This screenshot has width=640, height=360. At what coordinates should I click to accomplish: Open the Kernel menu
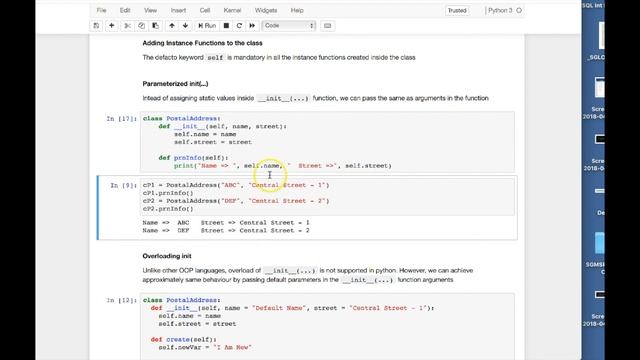click(232, 10)
